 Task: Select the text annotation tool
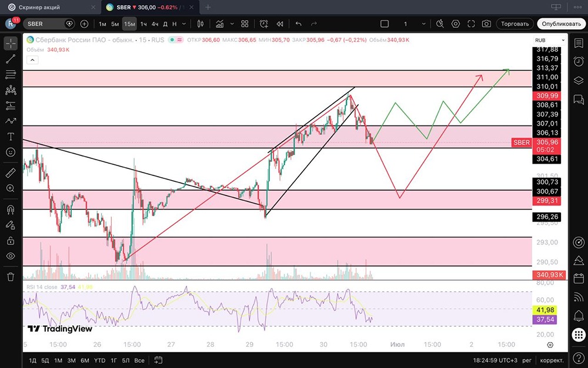pyautogui.click(x=11, y=137)
